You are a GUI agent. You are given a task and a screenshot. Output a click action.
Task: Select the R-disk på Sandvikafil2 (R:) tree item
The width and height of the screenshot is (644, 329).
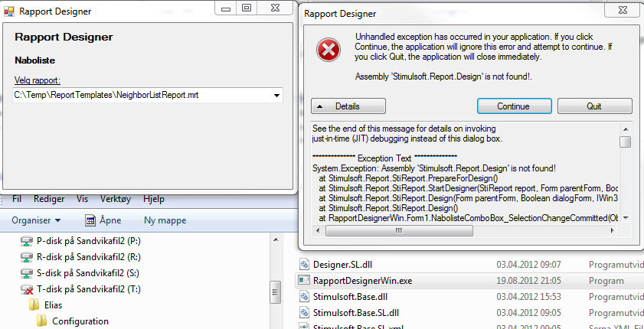[89, 257]
